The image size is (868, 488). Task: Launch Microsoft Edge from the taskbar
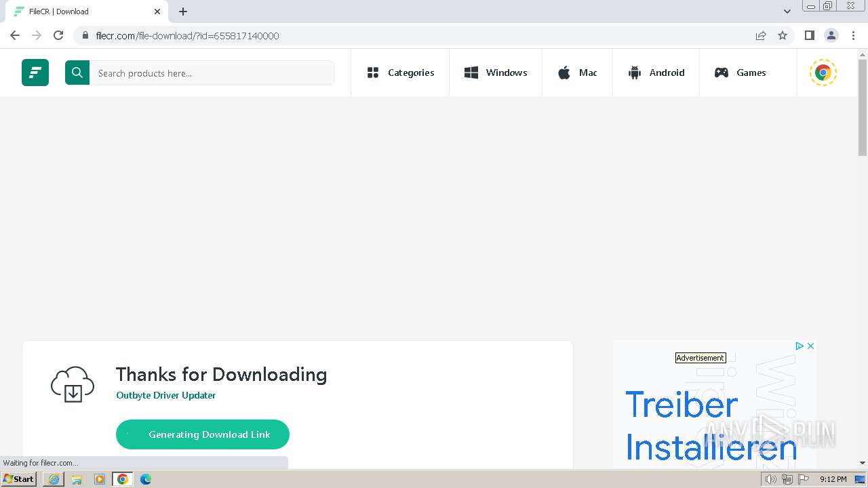[x=146, y=479]
